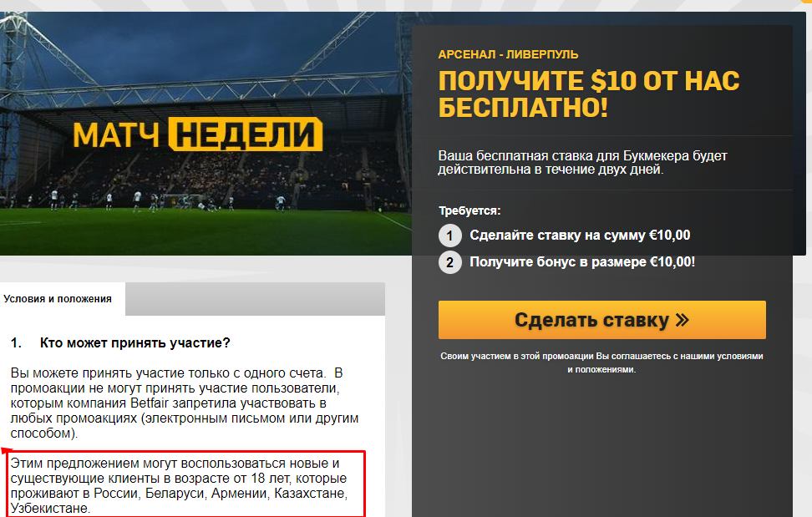Click the free bet validity description text
Viewport: 812px width, 517px height.
(582, 163)
